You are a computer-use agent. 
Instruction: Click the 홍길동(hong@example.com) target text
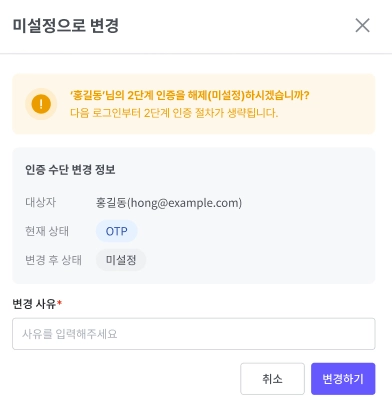[x=169, y=202]
